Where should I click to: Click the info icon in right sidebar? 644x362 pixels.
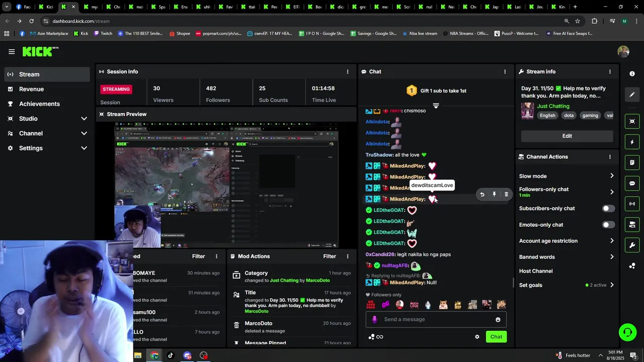coord(632,73)
